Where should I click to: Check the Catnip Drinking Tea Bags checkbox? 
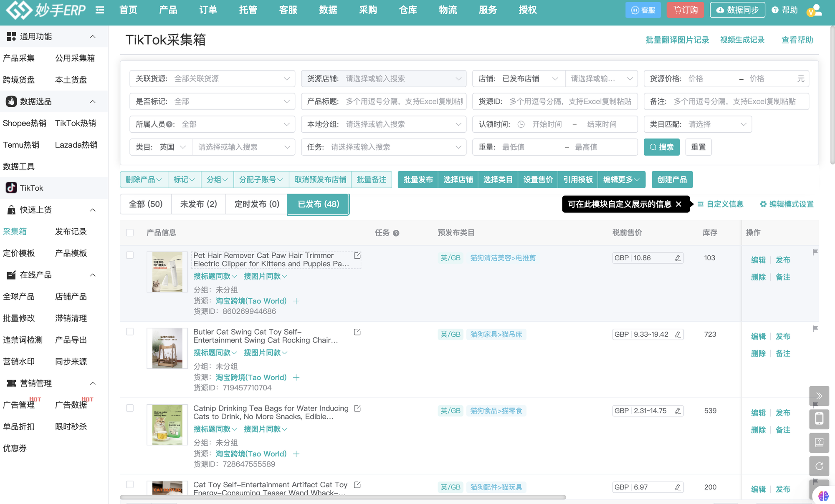coord(130,408)
